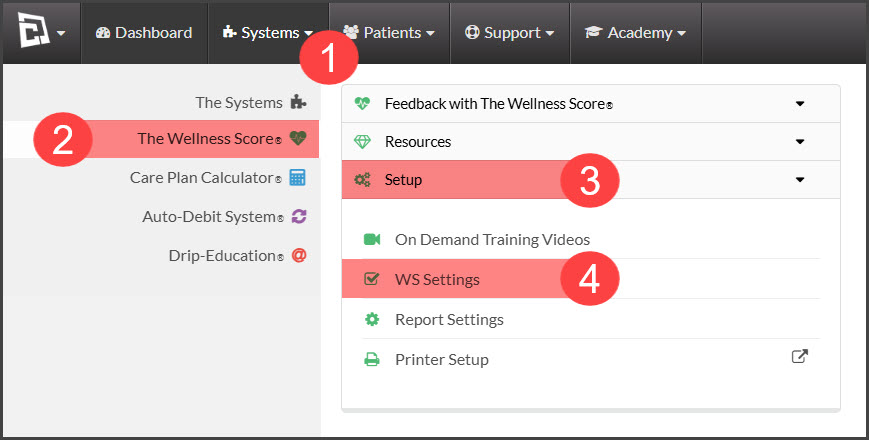869x440 pixels.
Task: Select The Wellness Score sidebar item
Action: [x=161, y=139]
